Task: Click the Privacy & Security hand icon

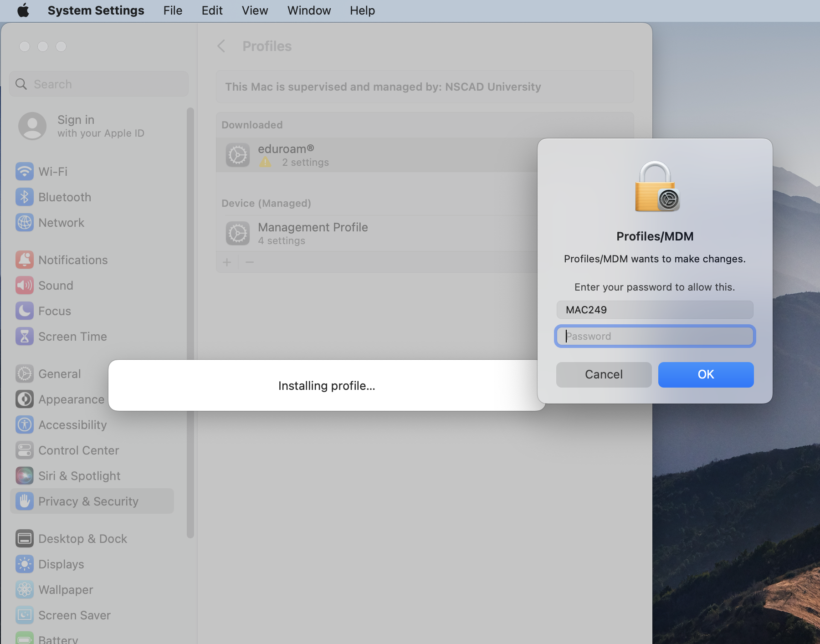Action: click(25, 501)
